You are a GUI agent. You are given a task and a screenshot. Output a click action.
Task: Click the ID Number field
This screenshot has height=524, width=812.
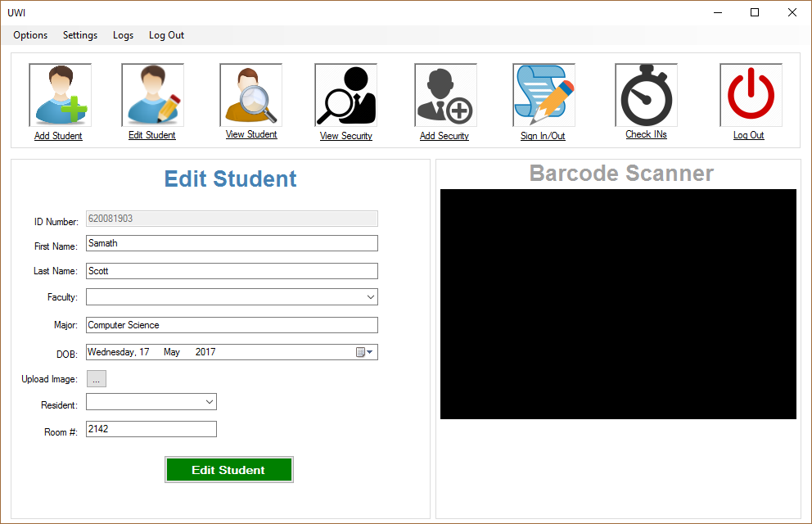click(x=232, y=219)
